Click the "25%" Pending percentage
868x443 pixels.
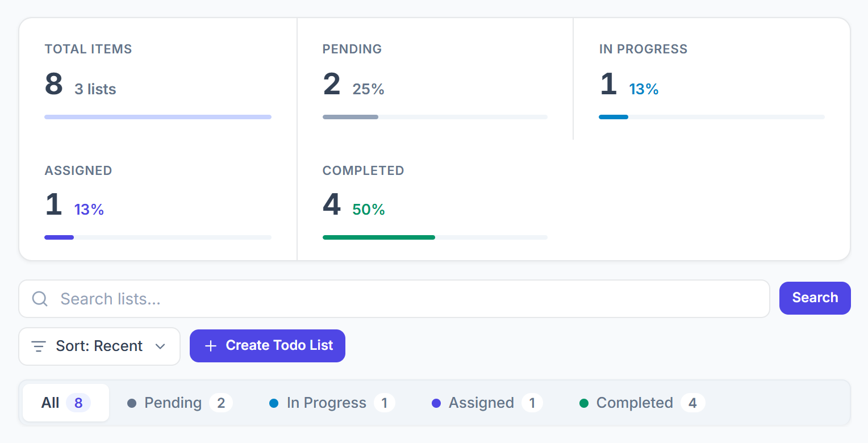click(x=369, y=89)
